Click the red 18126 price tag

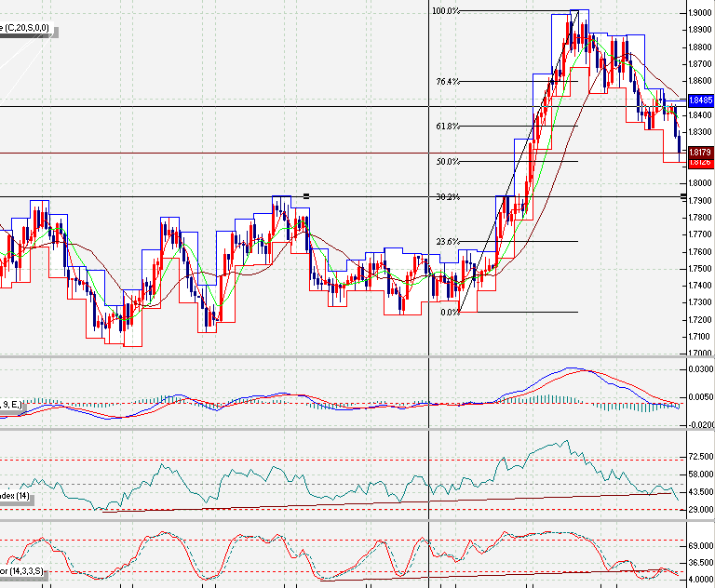click(x=700, y=162)
